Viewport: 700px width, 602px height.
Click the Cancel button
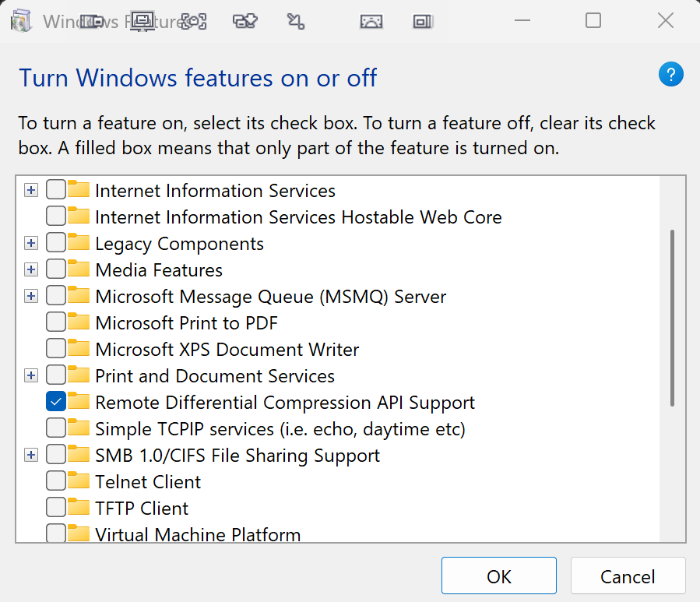tap(628, 576)
